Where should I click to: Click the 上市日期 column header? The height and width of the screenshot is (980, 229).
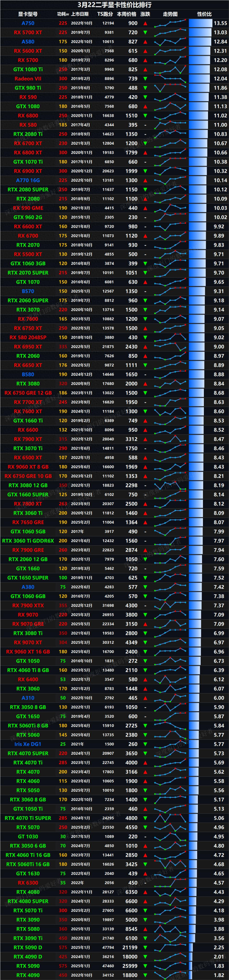[80, 14]
